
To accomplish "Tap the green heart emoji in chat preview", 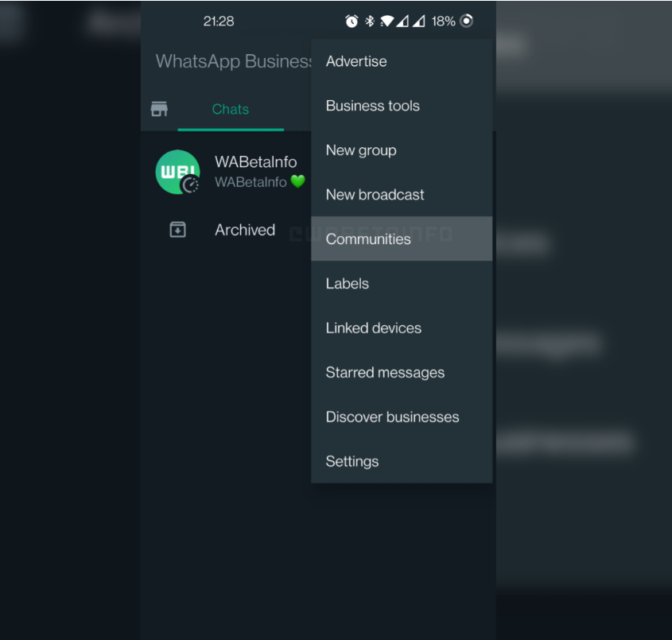I will [297, 182].
